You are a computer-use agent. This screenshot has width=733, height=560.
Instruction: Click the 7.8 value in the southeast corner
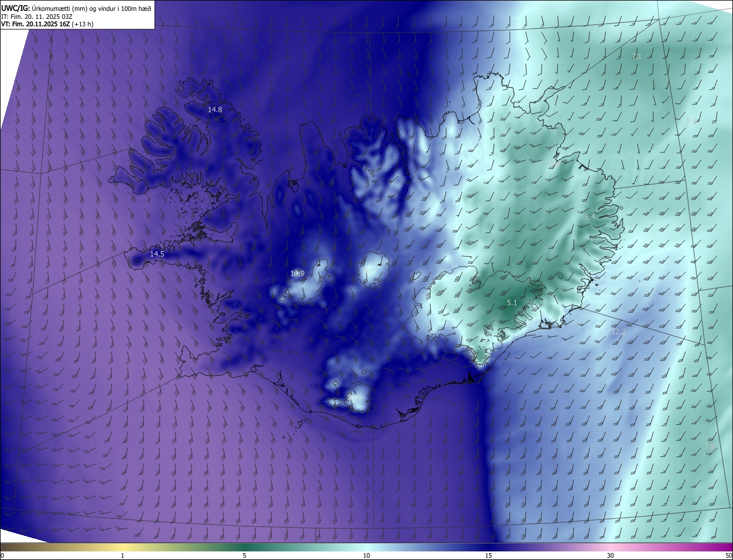coord(710,446)
